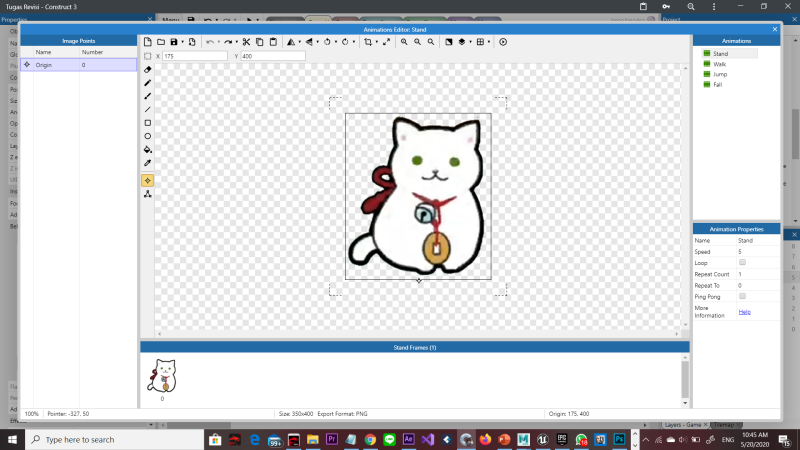This screenshot has width=800, height=450.
Task: Open Firefox from taskbar
Action: point(485,439)
